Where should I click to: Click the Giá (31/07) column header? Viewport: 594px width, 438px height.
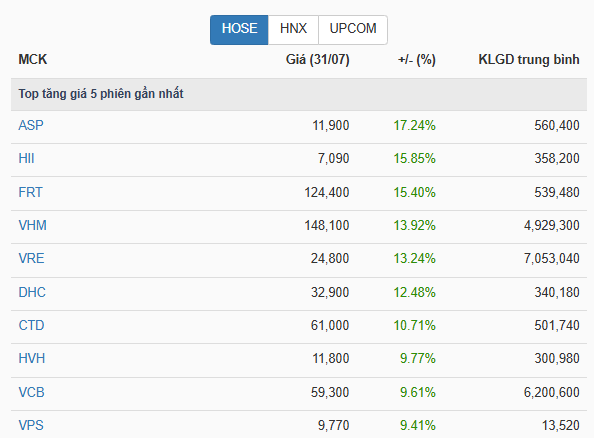click(x=317, y=59)
